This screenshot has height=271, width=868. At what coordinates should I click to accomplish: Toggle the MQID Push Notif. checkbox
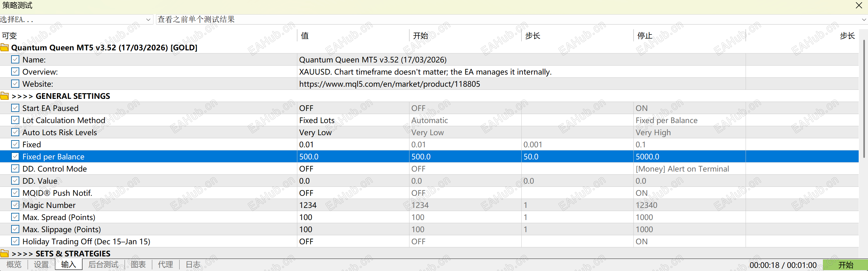coord(15,193)
